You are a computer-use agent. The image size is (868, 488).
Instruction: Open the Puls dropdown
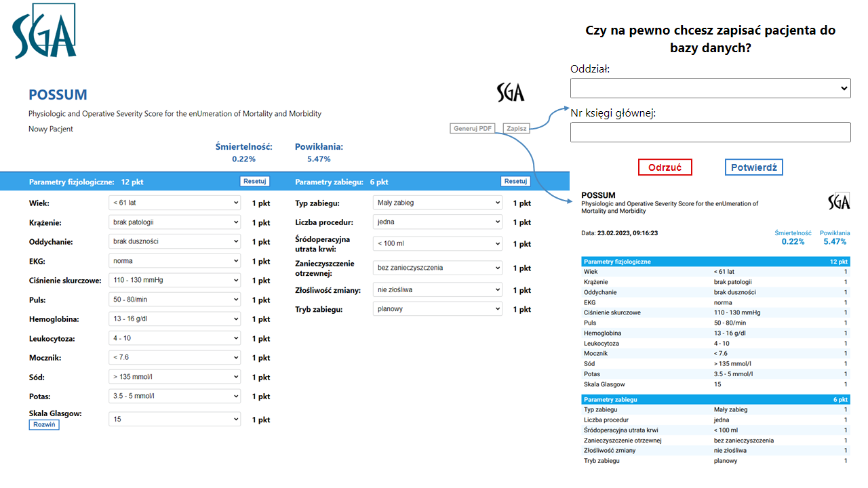[x=175, y=300]
